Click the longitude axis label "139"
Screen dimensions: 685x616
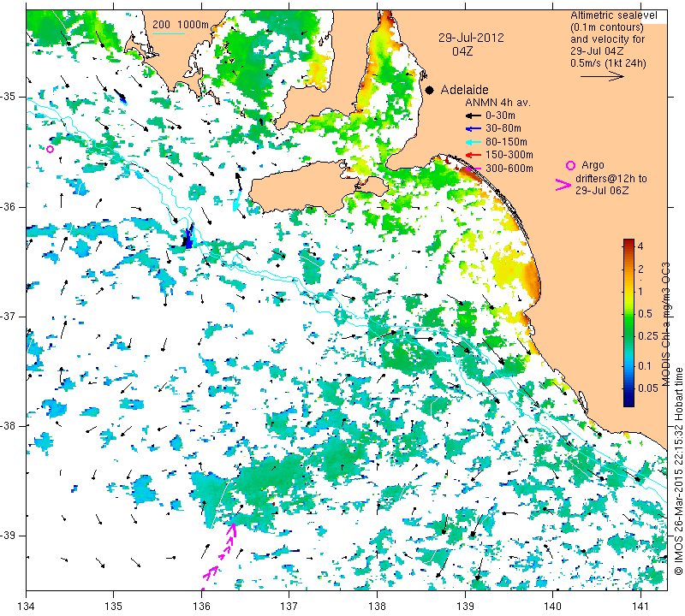click(465, 607)
